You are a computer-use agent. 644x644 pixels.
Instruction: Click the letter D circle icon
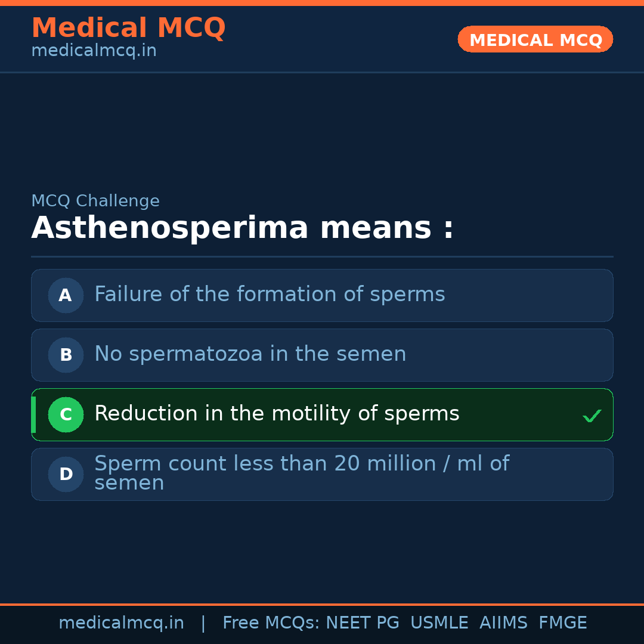point(66,474)
